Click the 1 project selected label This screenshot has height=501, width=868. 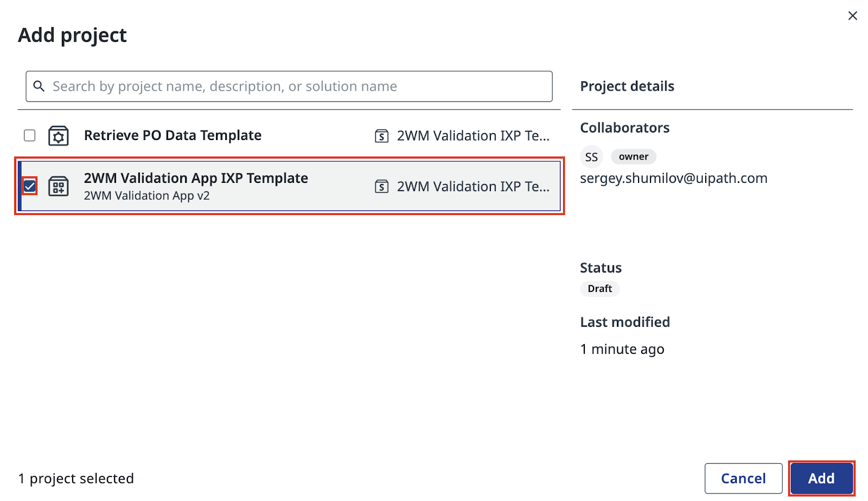[76, 478]
